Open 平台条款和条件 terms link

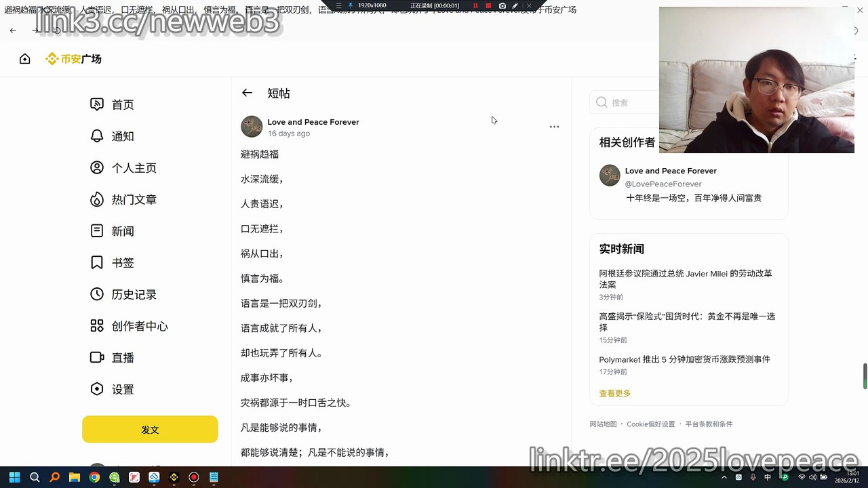(x=709, y=424)
